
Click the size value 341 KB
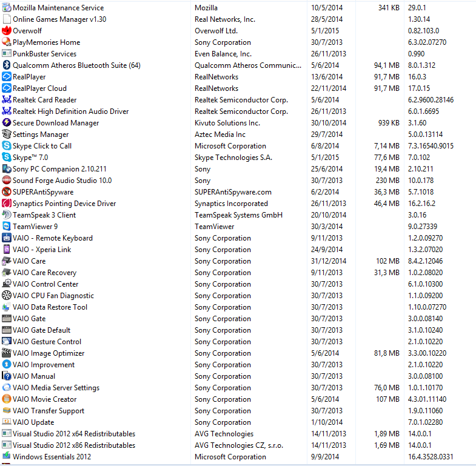point(389,8)
